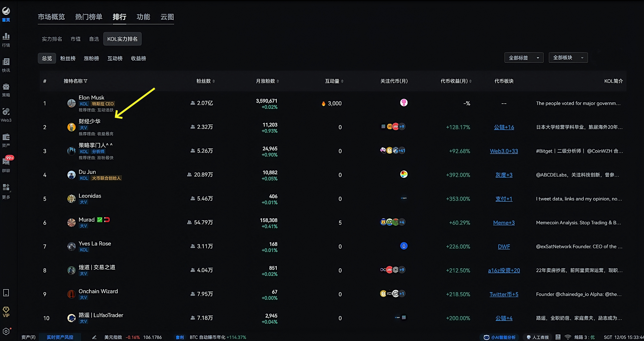Expand the 全部标签 dropdown
This screenshot has width=644, height=341.
(x=524, y=58)
